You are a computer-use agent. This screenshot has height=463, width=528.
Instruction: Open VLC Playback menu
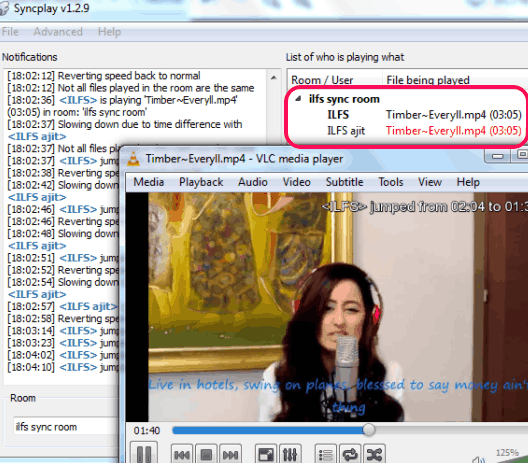pyautogui.click(x=201, y=182)
